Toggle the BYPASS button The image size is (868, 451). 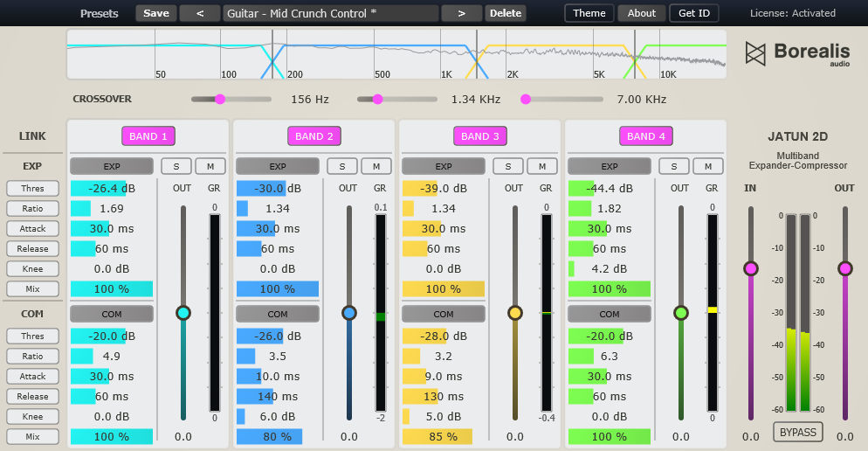point(797,432)
